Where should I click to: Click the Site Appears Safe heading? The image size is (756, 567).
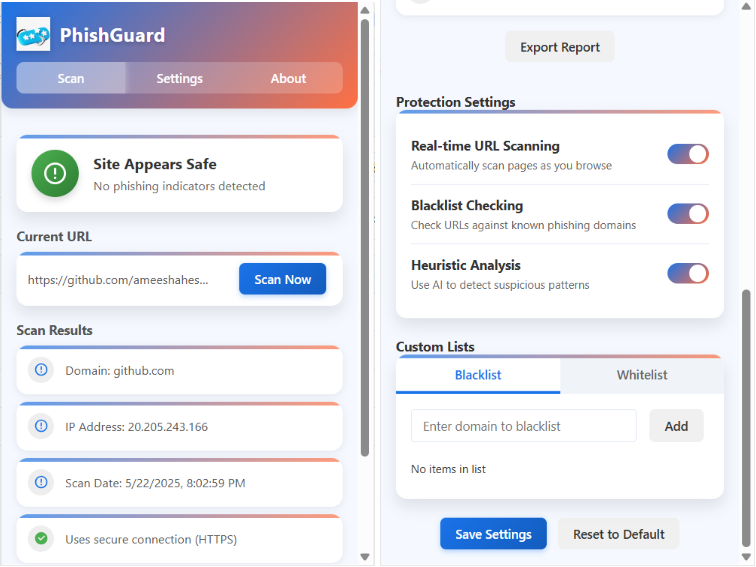click(155, 164)
